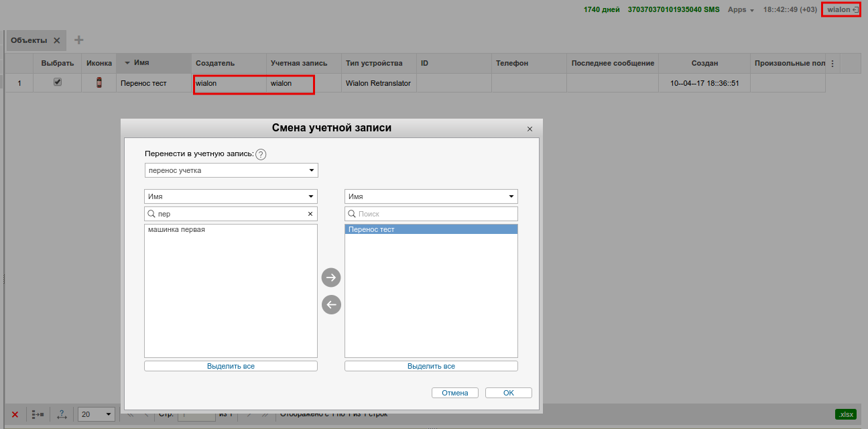Click the help question mark icon

pos(261,154)
